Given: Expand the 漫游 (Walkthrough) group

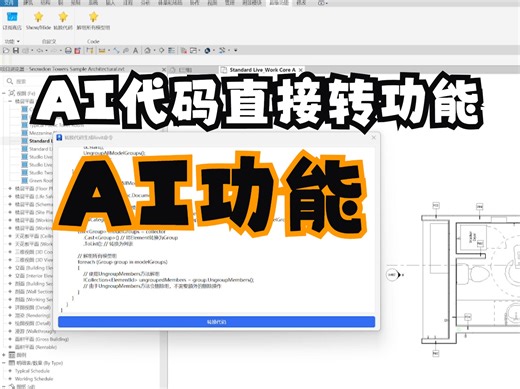Looking at the screenshot, I should (x=10, y=331).
